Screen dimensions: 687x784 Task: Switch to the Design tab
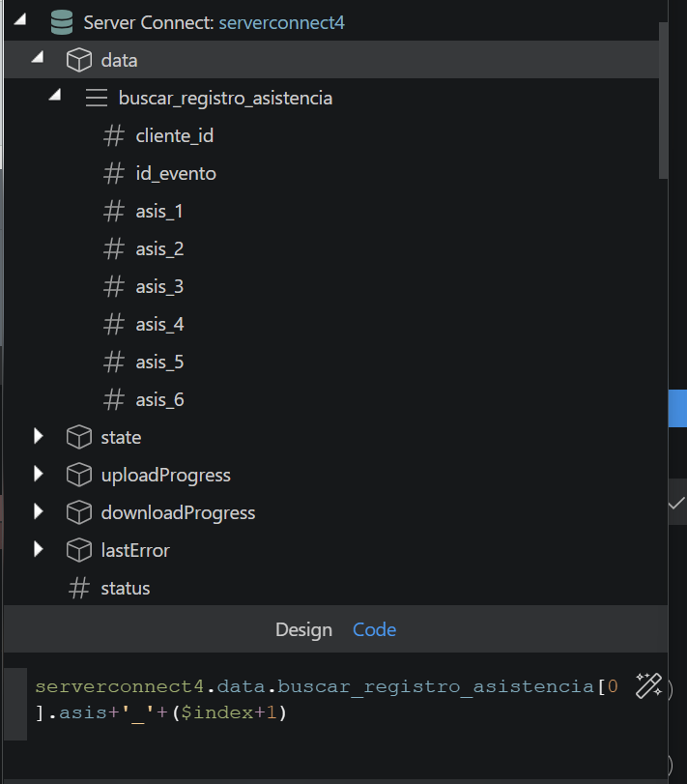(x=303, y=629)
